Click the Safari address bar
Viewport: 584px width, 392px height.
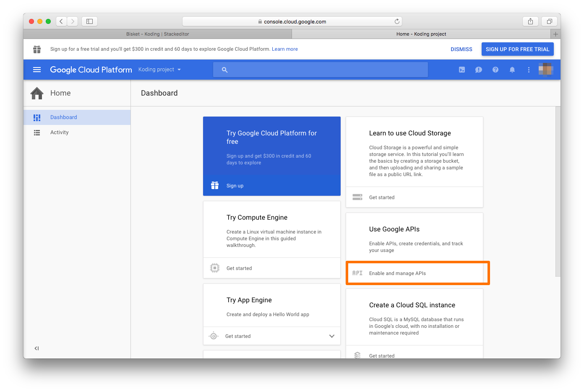[x=292, y=21]
